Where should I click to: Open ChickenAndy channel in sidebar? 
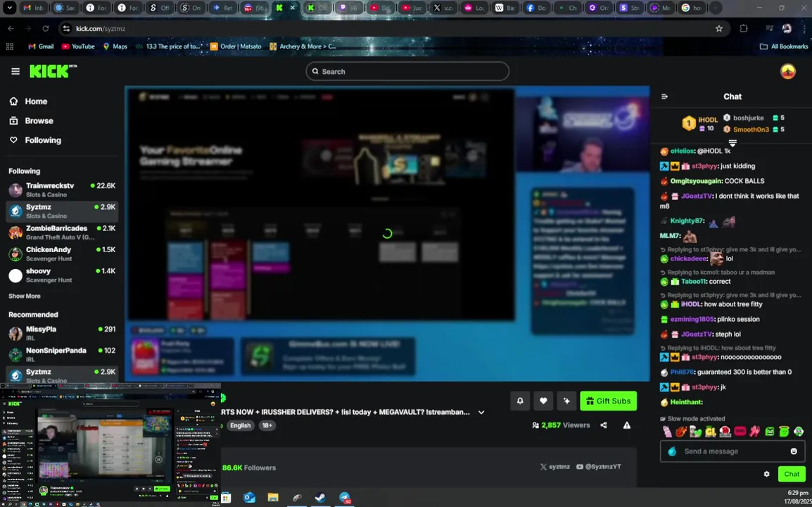click(62, 254)
